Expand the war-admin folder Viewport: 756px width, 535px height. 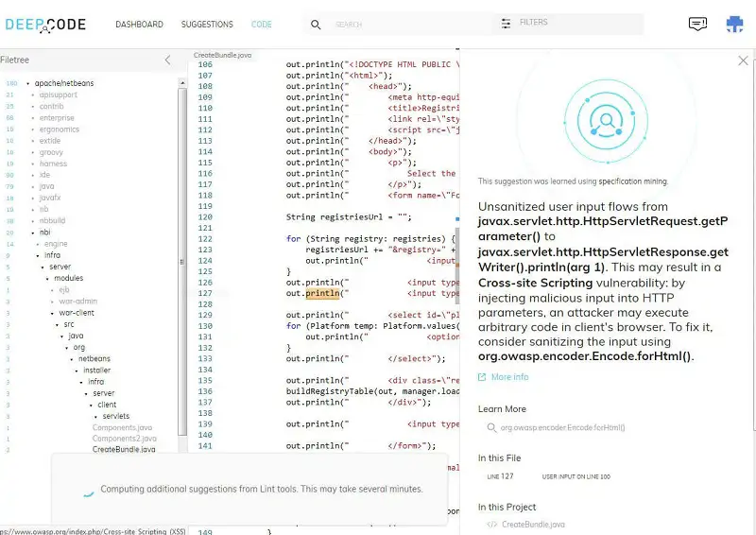tap(53, 302)
